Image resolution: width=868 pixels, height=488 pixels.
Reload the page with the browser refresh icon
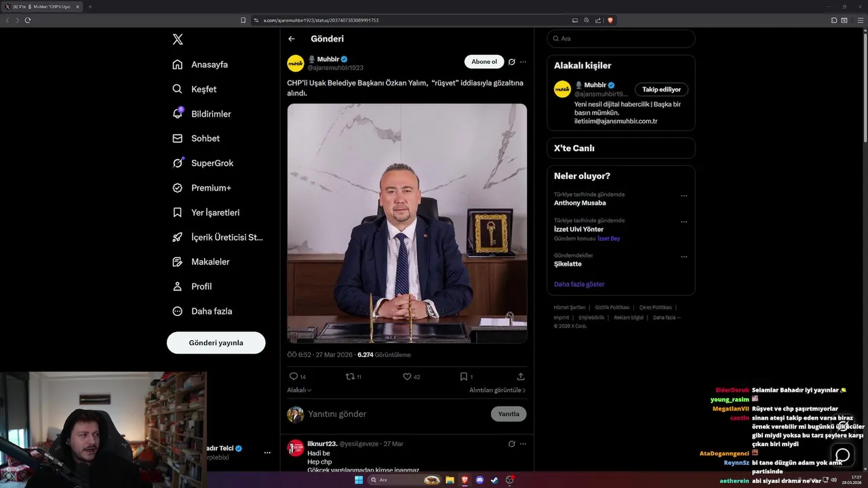(x=28, y=20)
